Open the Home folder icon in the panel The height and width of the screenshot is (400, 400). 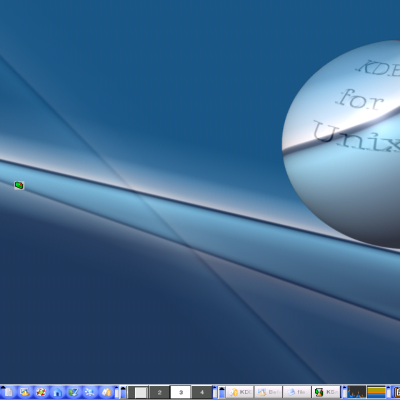(x=57, y=392)
